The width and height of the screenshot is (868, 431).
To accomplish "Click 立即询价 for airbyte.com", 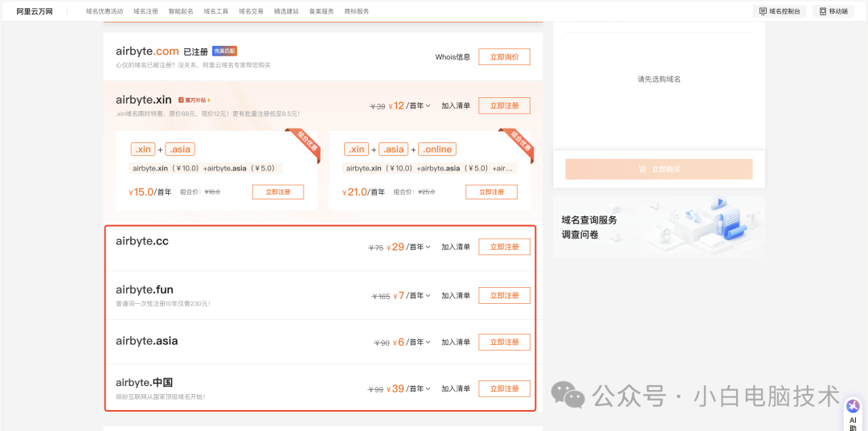I will 504,57.
